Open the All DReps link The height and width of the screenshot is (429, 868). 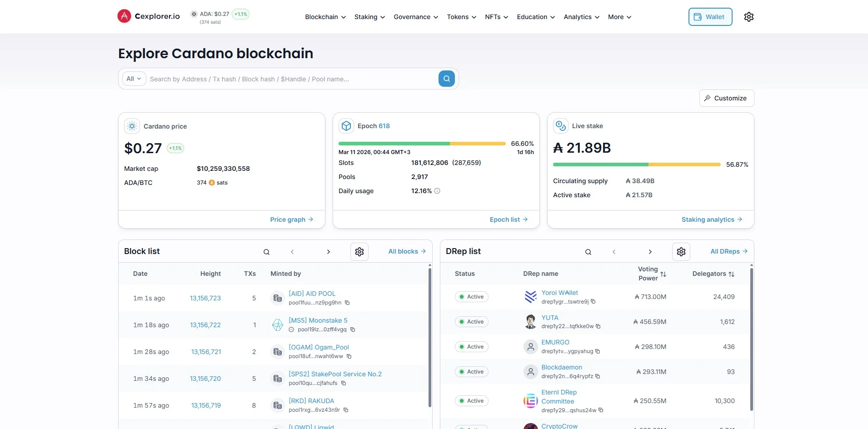[729, 251]
